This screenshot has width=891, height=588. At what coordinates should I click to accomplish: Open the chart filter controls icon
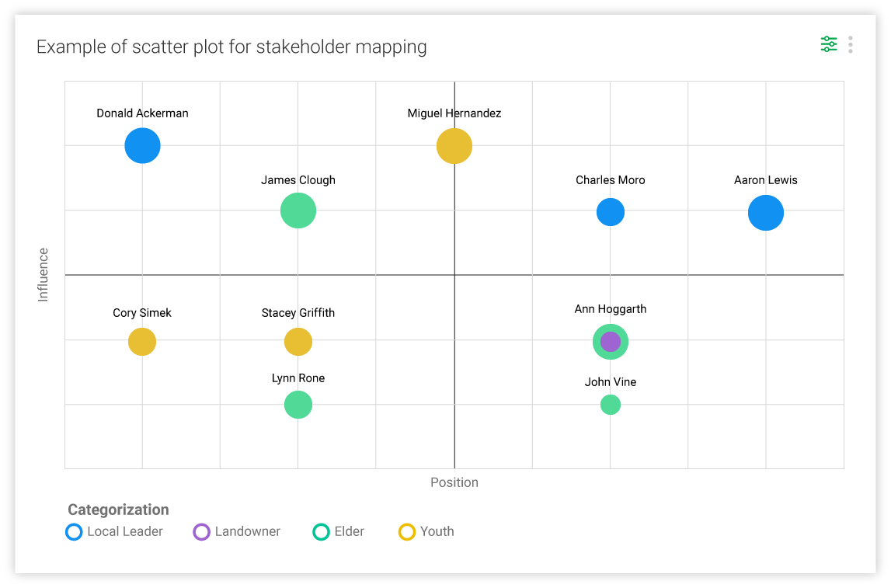(x=828, y=44)
